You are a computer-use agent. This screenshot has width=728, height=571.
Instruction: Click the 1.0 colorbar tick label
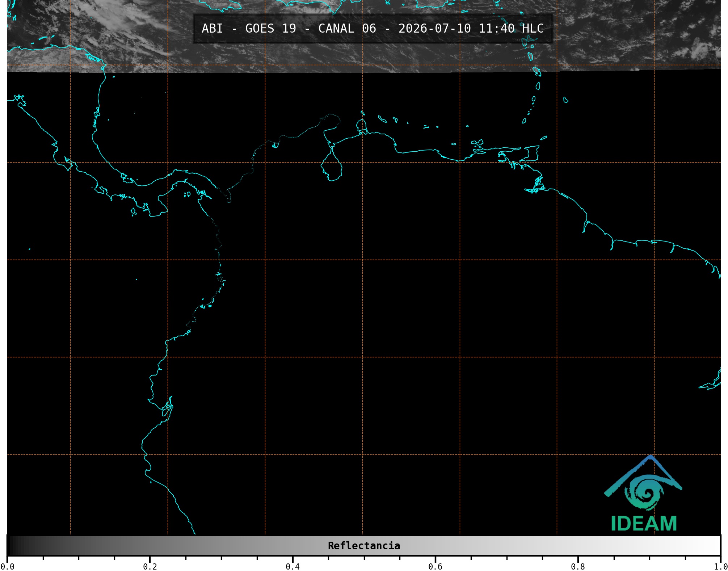point(720,566)
